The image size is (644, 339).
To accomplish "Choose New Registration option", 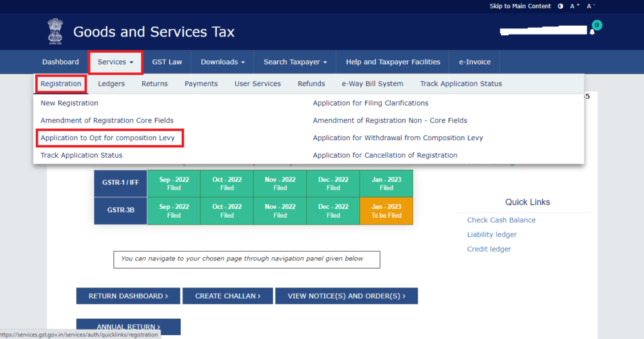I will [x=69, y=103].
